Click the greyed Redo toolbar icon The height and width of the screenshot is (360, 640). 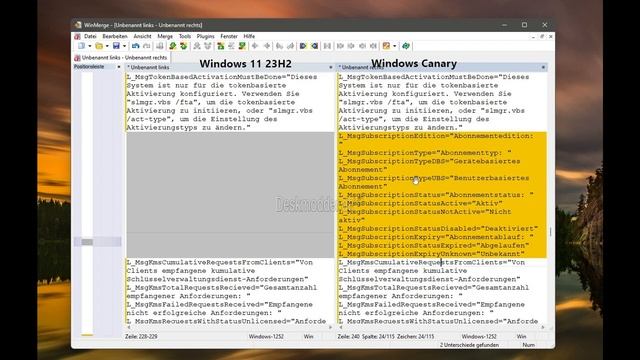(x=147, y=46)
